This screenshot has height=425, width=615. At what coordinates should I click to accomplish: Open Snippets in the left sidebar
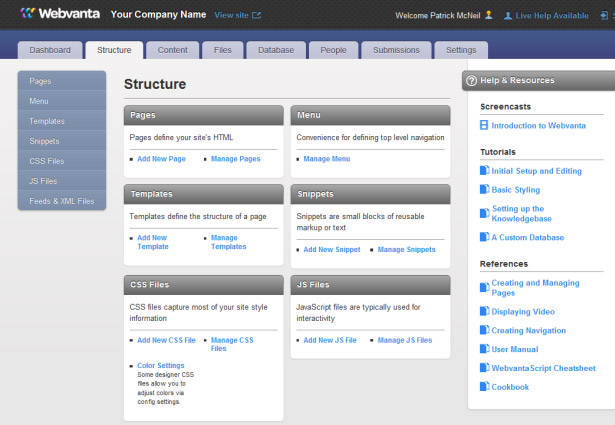pyautogui.click(x=62, y=141)
